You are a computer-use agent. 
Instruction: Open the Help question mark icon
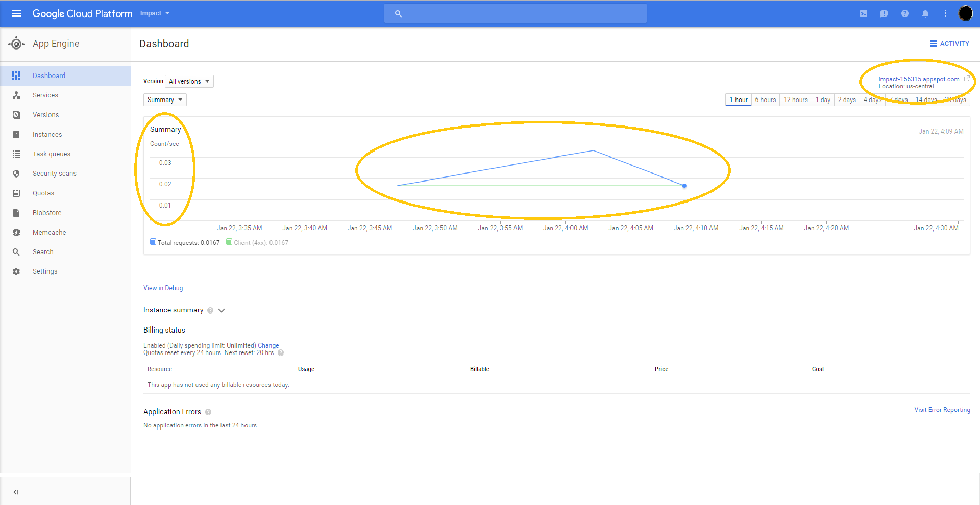click(x=905, y=14)
